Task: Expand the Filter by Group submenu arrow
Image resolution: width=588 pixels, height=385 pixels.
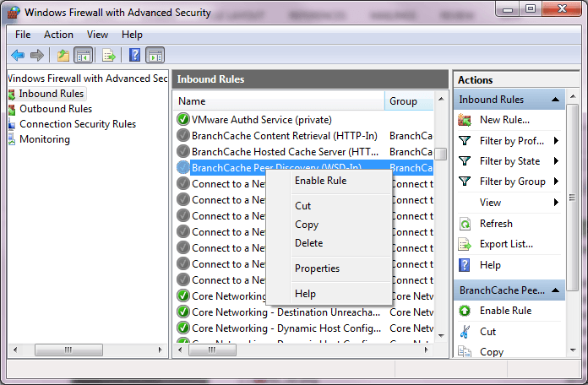Action: click(x=556, y=182)
